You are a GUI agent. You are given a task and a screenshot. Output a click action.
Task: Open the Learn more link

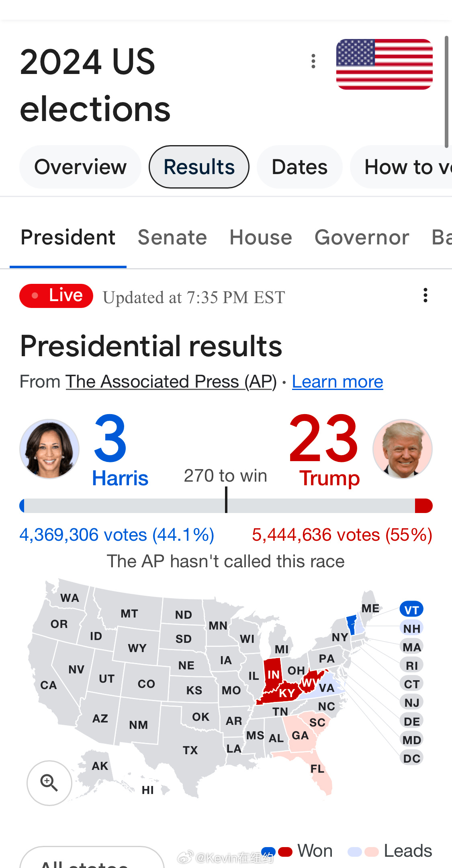[x=337, y=382]
